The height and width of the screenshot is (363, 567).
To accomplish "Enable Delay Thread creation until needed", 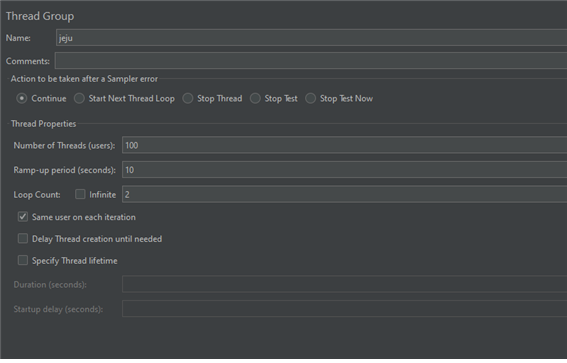I will [23, 238].
